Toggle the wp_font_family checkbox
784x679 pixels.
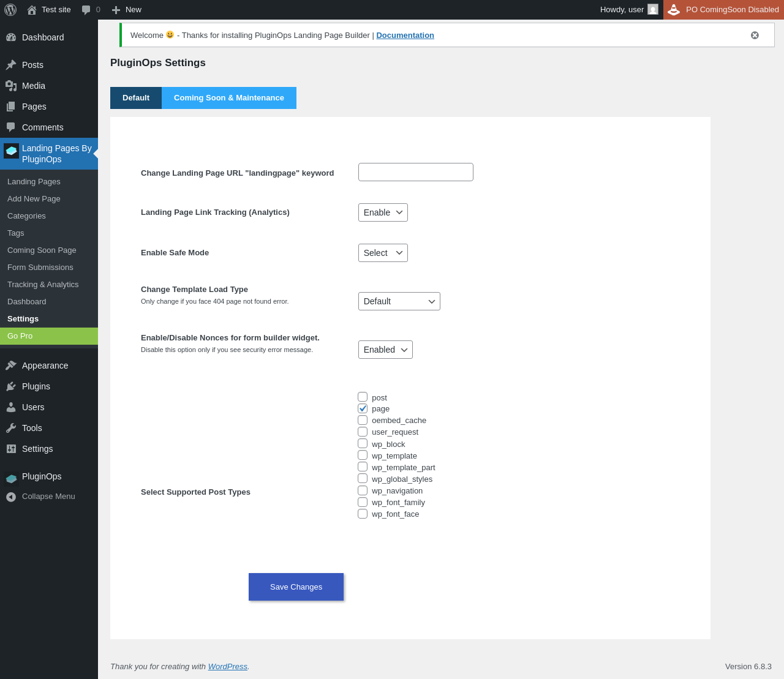click(x=363, y=502)
